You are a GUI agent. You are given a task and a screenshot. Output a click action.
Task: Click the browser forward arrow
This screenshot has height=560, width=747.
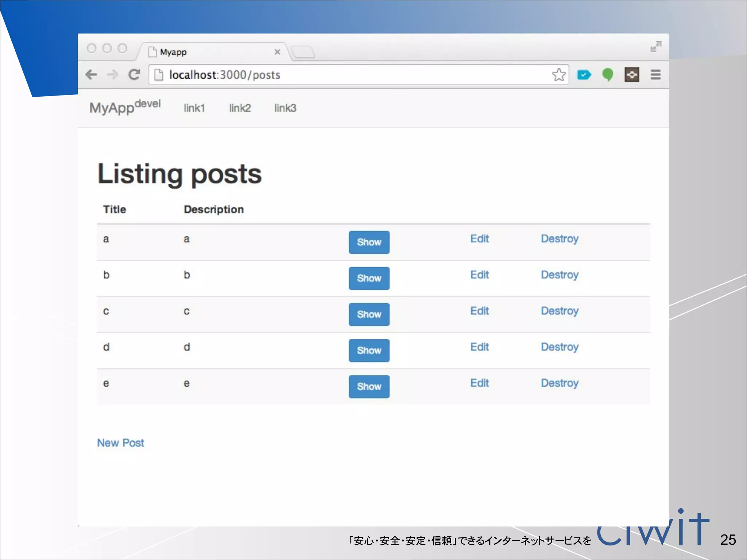(112, 75)
